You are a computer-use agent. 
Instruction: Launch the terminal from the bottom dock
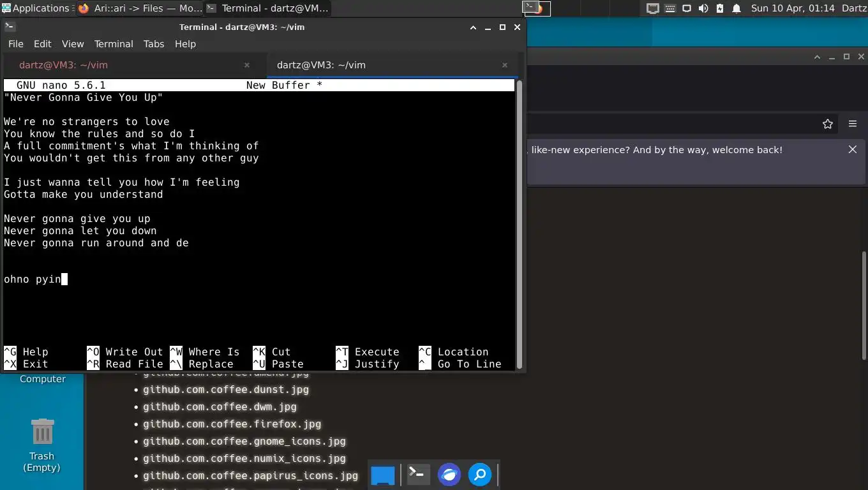[418, 474]
